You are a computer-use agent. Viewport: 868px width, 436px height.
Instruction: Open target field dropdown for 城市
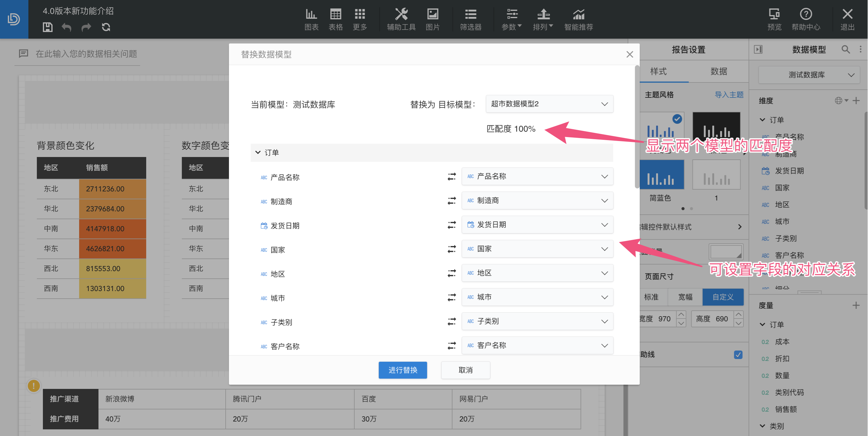pyautogui.click(x=537, y=297)
